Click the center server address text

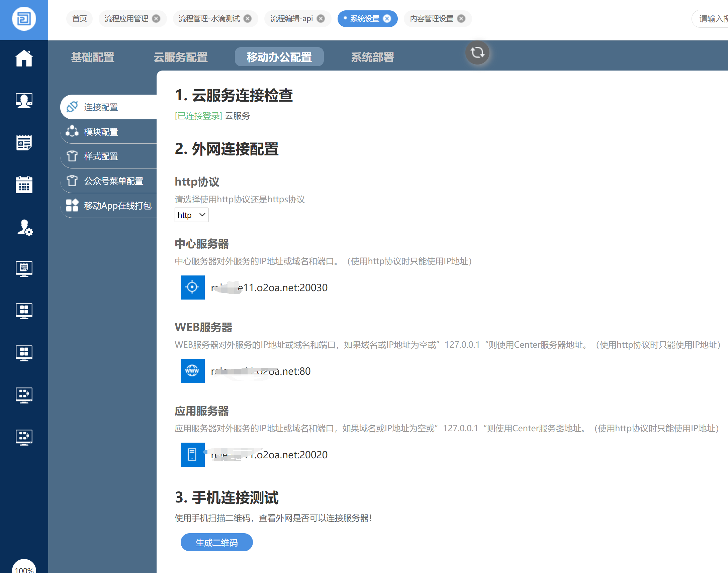click(269, 288)
